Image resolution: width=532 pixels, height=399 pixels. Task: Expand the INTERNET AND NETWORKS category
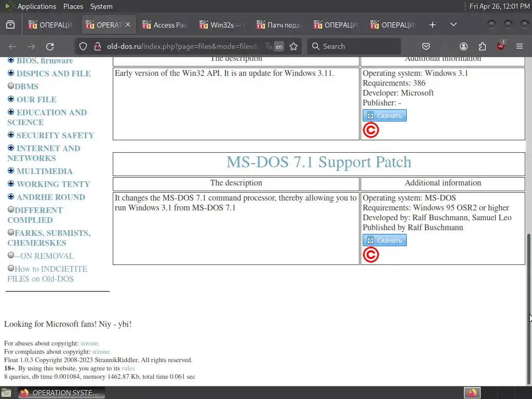[11, 148]
